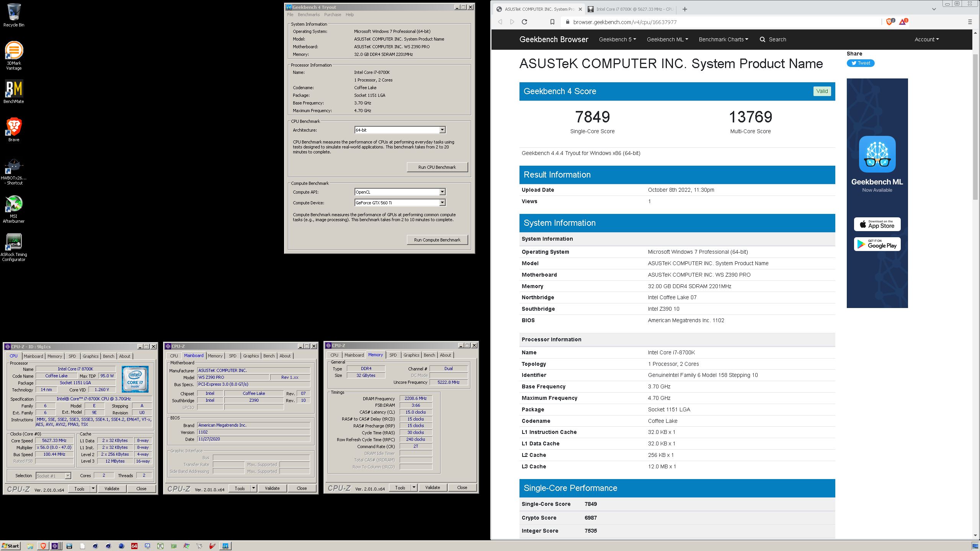The image size is (980, 551).
Task: Switch to the SPD tab in the CPU-Z Mainboard window
Action: click(232, 356)
